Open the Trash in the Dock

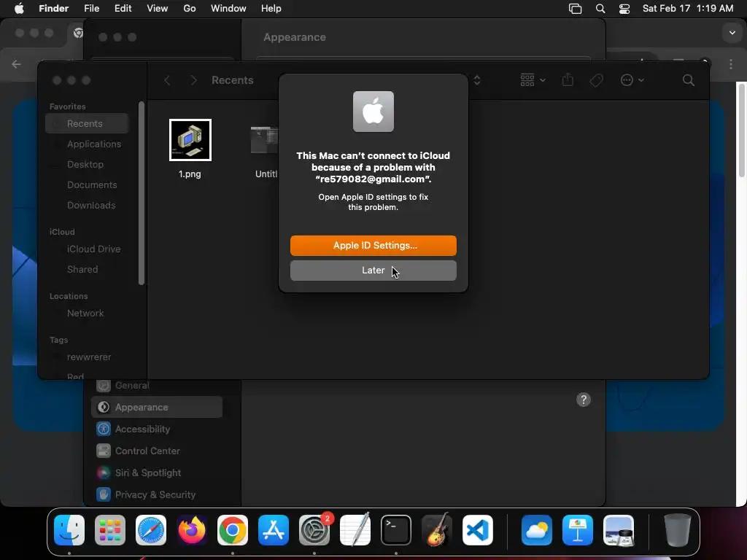[x=678, y=530]
